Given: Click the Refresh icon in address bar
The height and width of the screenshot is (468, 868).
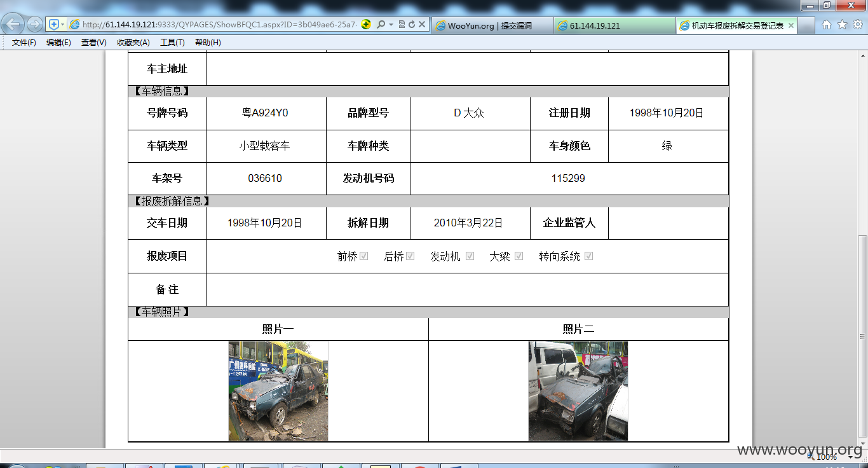Looking at the screenshot, I should click(411, 25).
